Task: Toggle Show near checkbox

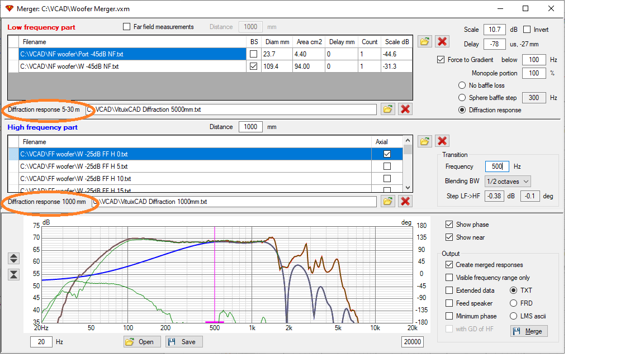Action: [x=449, y=237]
